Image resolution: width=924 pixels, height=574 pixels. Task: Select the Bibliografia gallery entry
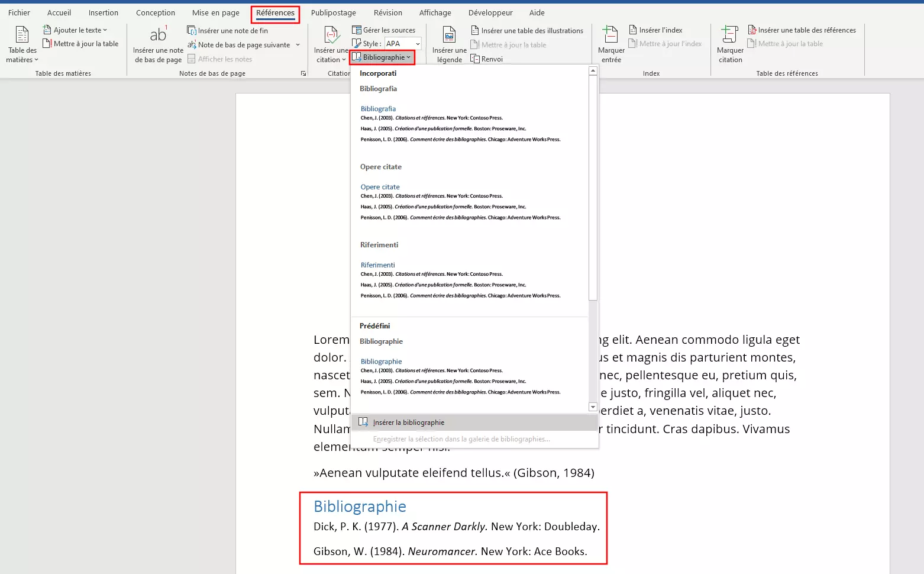tap(470, 124)
